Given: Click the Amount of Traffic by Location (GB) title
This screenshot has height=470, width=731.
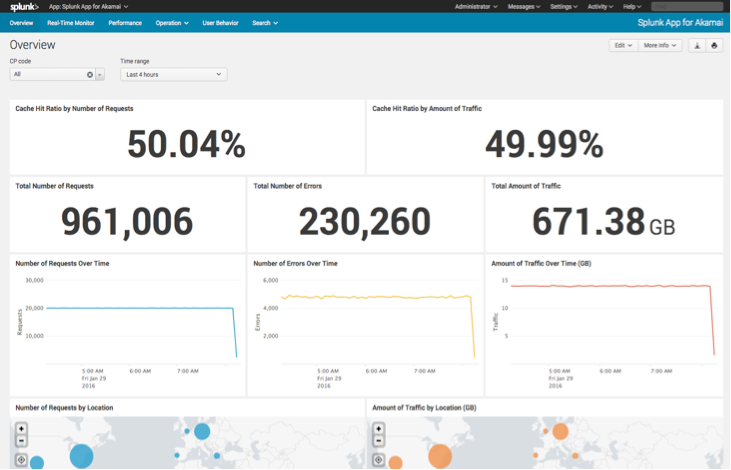Looking at the screenshot, I should [x=424, y=408].
